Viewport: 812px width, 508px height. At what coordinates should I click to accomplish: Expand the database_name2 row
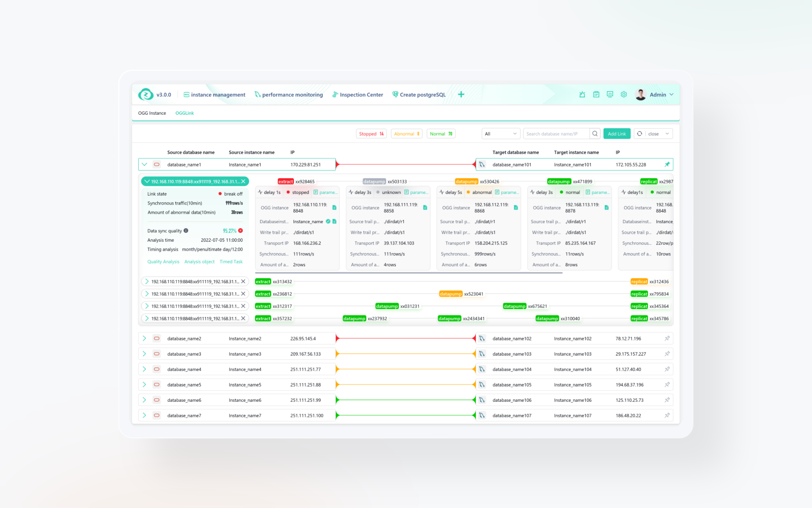pos(144,339)
